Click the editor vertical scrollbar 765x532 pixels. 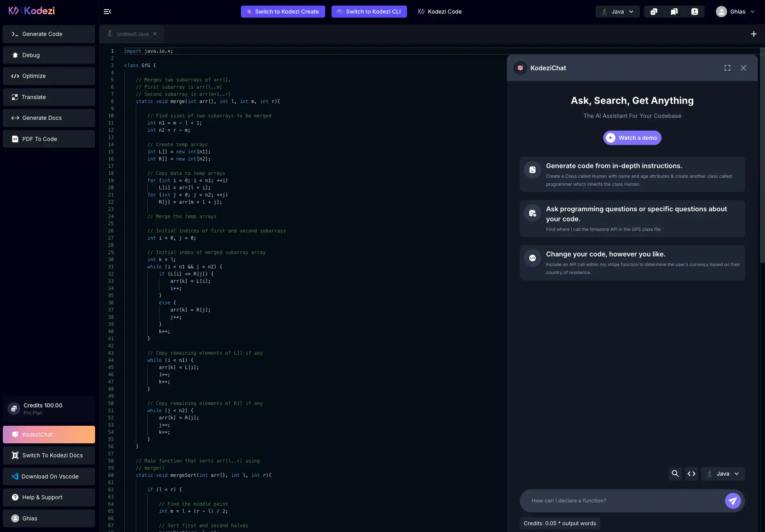point(763,156)
